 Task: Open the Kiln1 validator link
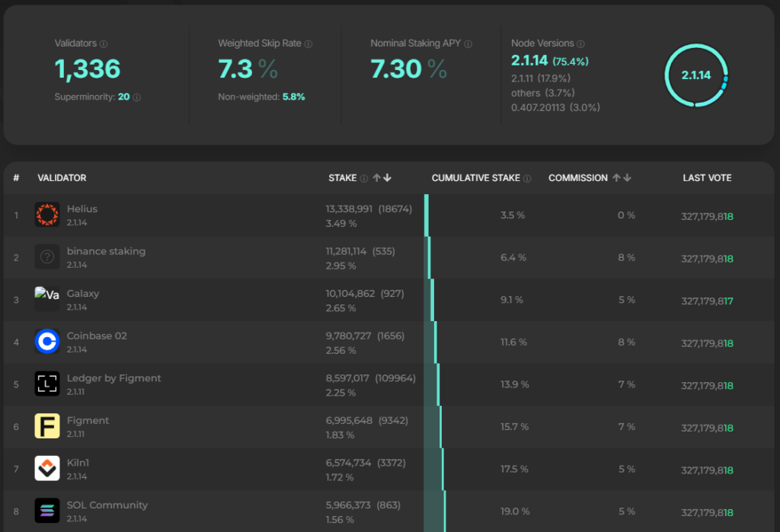pyautogui.click(x=78, y=463)
